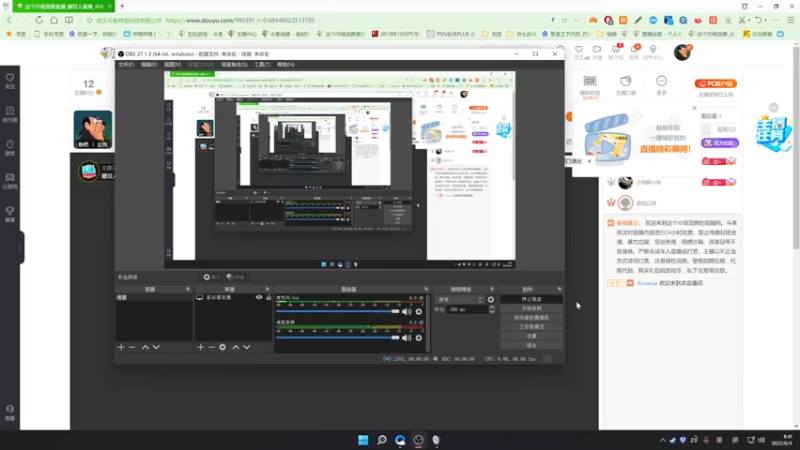Click the OBS preview canvas
The image size is (800, 450).
[340, 170]
